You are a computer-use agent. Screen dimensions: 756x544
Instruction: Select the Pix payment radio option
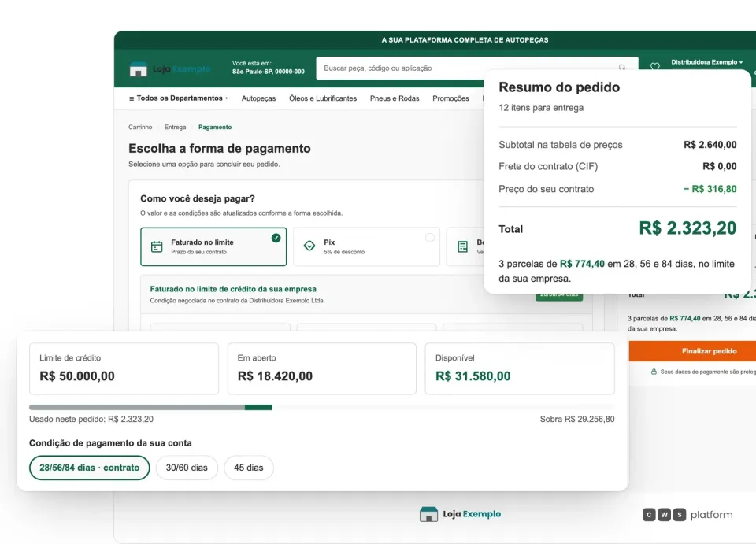point(430,238)
